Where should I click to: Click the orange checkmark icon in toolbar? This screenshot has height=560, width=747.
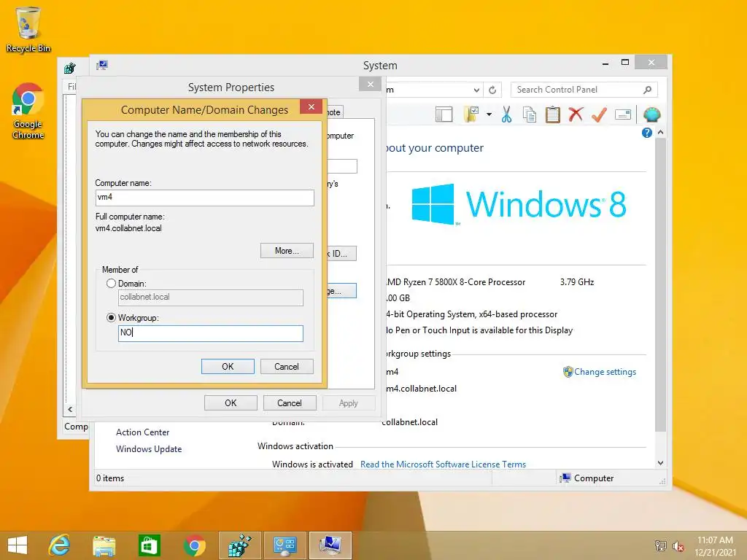599,114
